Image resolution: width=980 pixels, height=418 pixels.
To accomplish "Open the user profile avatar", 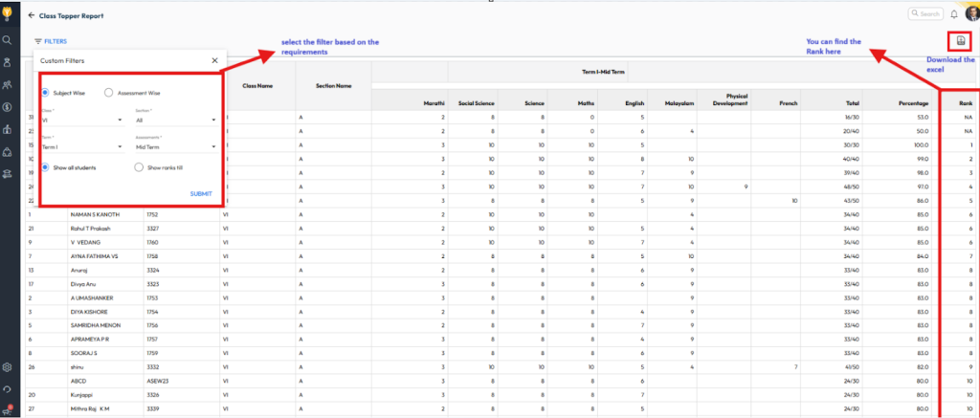I will (969, 13).
